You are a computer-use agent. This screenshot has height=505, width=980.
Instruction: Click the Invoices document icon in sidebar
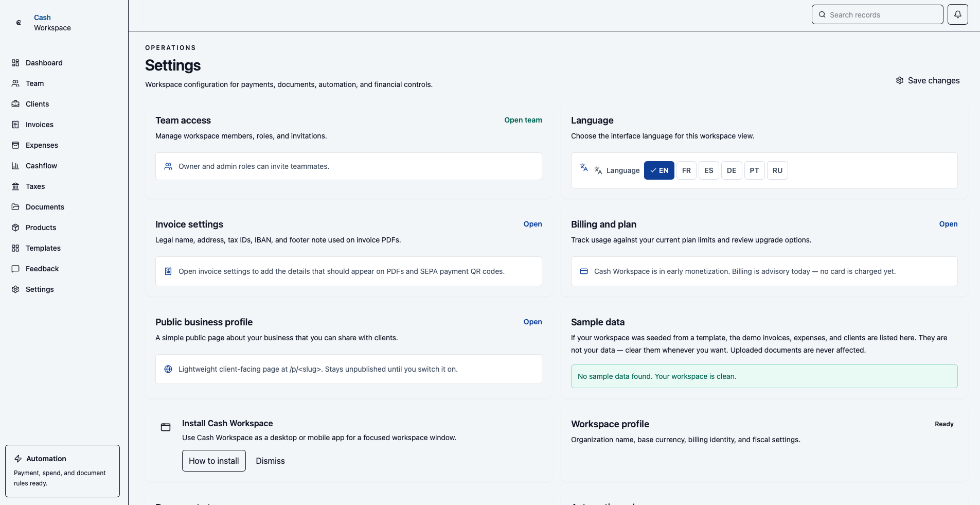(x=15, y=125)
